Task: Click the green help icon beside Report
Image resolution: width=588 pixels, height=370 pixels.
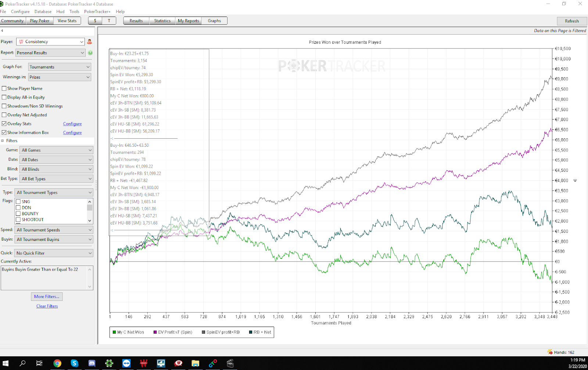Action: [x=90, y=53]
